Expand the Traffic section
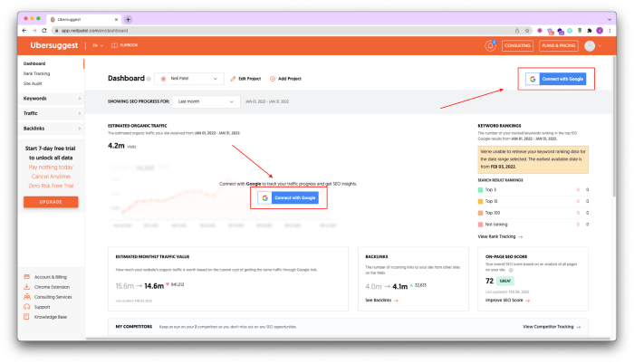The image size is (634, 364). (x=52, y=114)
